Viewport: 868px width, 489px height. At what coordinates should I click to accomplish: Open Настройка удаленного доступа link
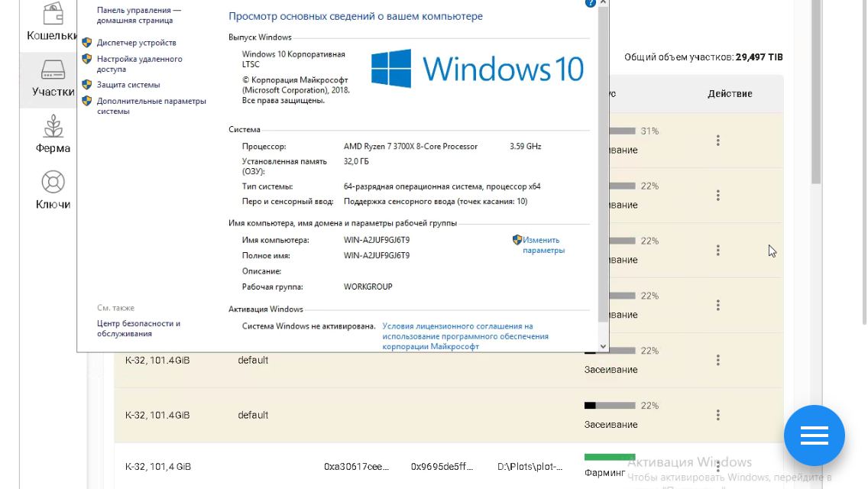pos(140,63)
